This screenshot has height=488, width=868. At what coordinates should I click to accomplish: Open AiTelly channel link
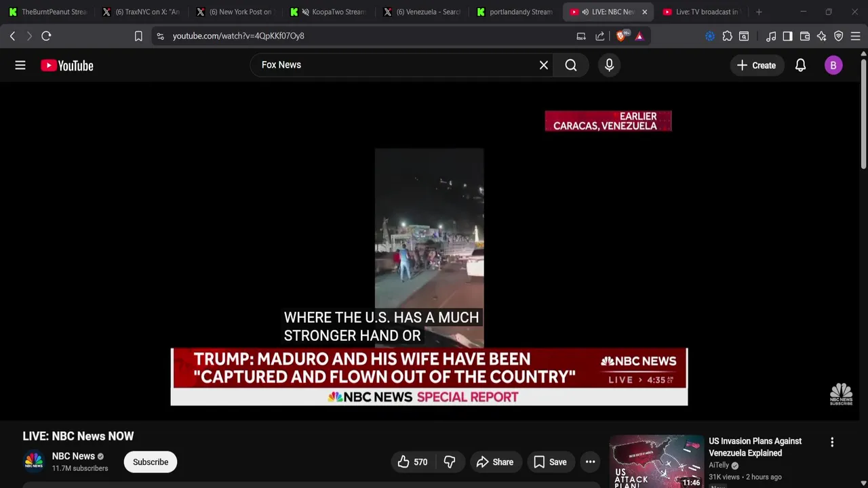[x=719, y=466]
